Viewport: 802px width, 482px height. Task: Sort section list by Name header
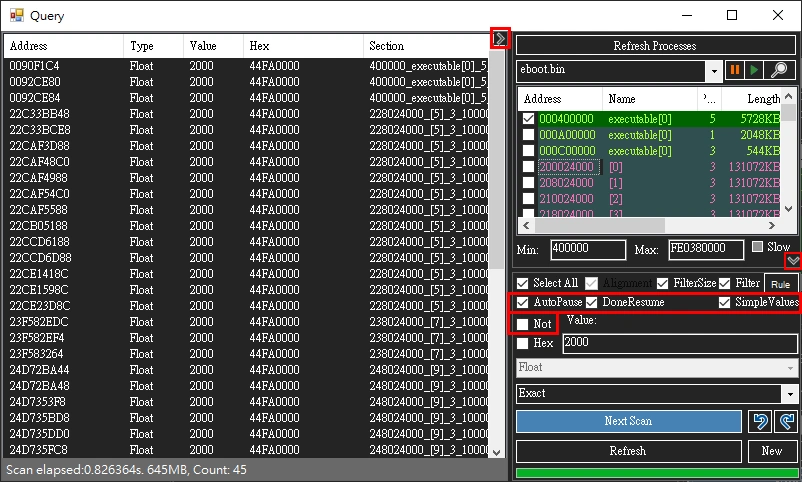coord(650,99)
